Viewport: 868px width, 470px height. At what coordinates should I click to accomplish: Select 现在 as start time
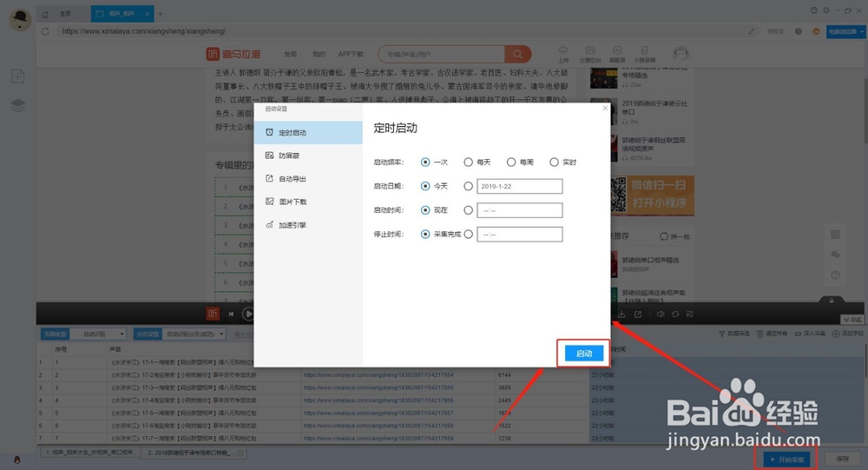pyautogui.click(x=425, y=210)
